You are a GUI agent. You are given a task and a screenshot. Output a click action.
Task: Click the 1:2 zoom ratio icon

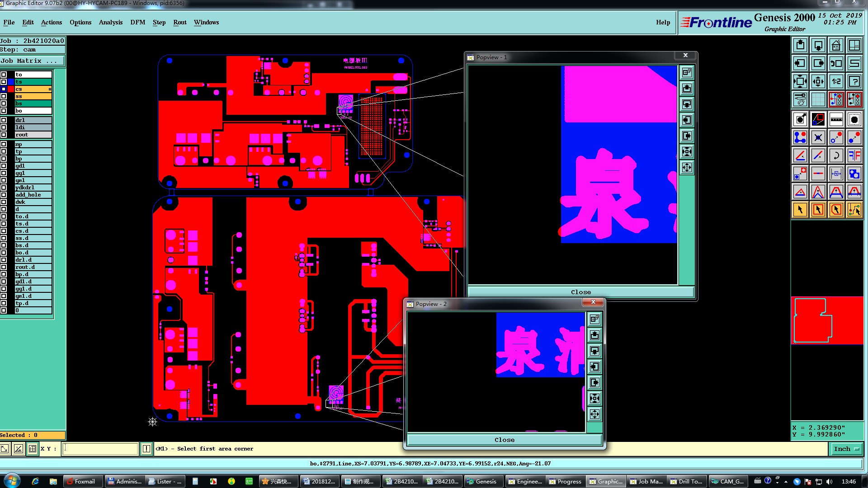836,81
